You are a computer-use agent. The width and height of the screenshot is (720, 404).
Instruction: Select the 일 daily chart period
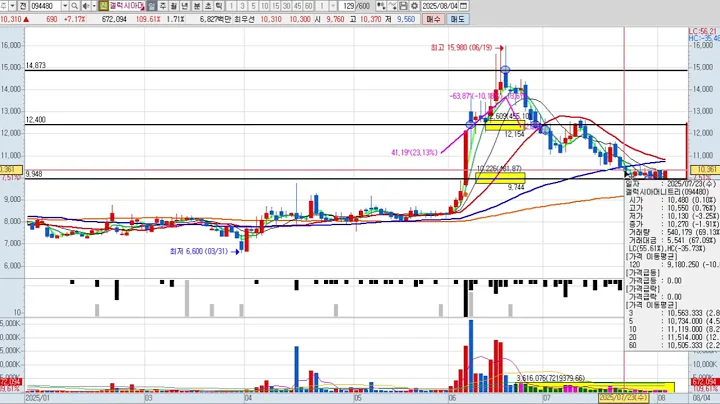coord(152,6)
